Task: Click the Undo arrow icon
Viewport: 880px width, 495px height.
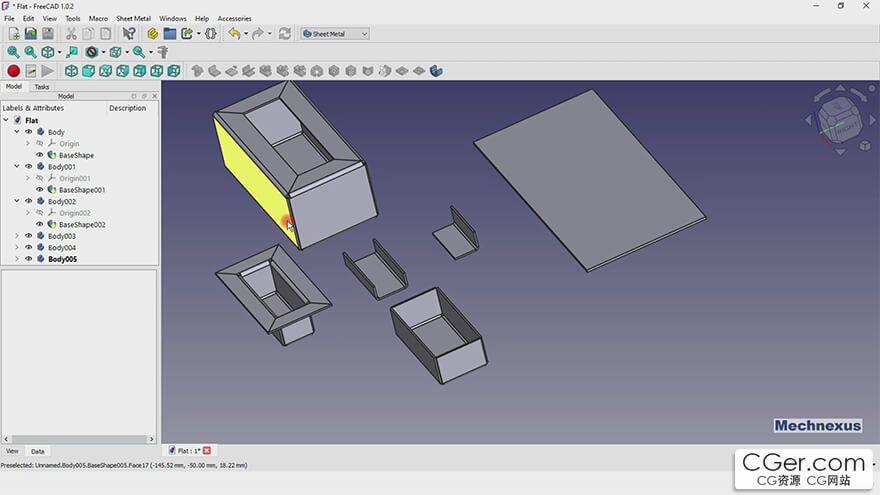Action: tap(234, 34)
